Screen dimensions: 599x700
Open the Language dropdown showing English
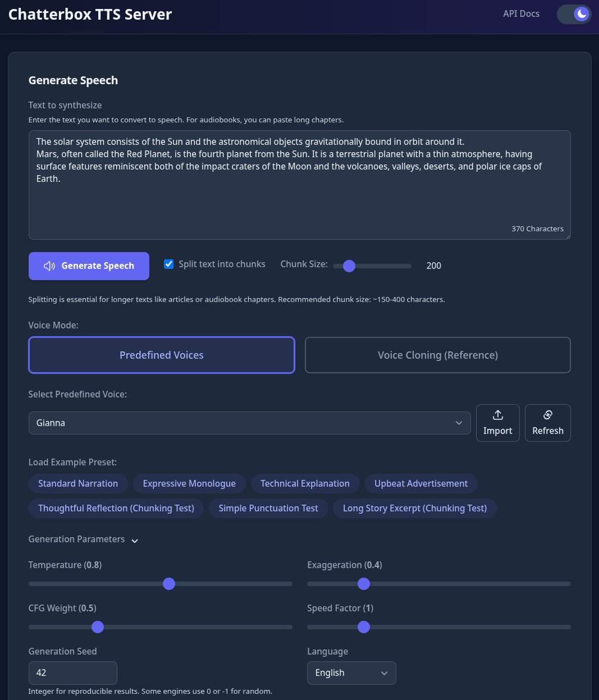tap(351, 673)
